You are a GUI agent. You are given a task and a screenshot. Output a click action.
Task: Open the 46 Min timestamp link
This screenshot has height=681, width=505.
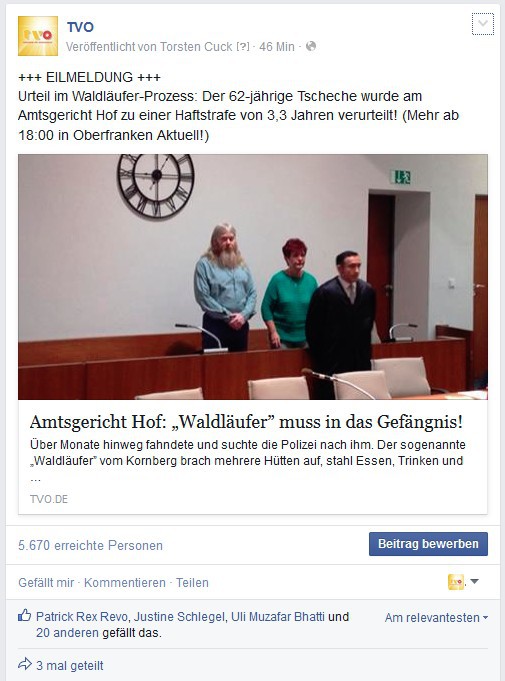(x=277, y=46)
